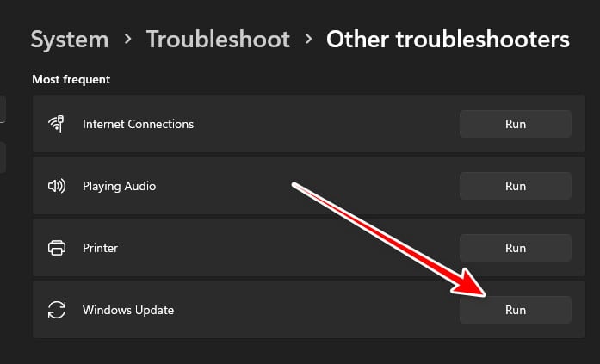600x364 pixels.
Task: Click the chevron after System
Action: 127,40
